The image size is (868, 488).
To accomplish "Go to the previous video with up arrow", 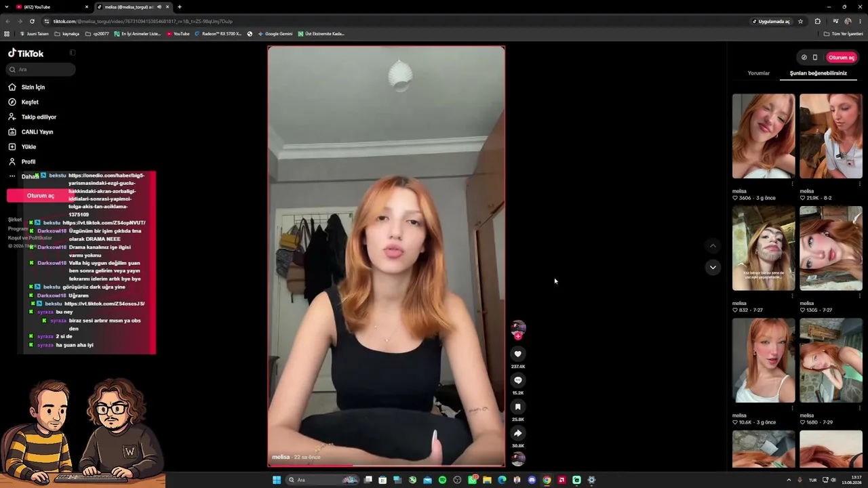I will coord(713,245).
